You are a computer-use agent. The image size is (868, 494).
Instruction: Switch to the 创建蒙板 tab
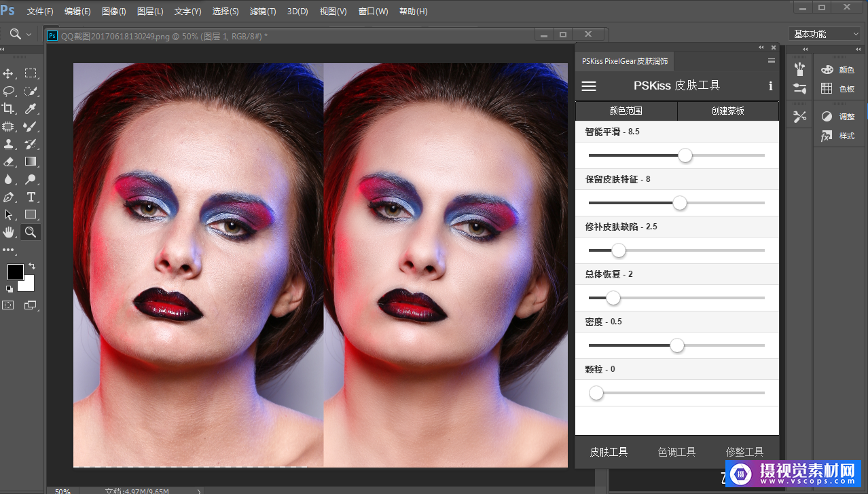pyautogui.click(x=728, y=111)
